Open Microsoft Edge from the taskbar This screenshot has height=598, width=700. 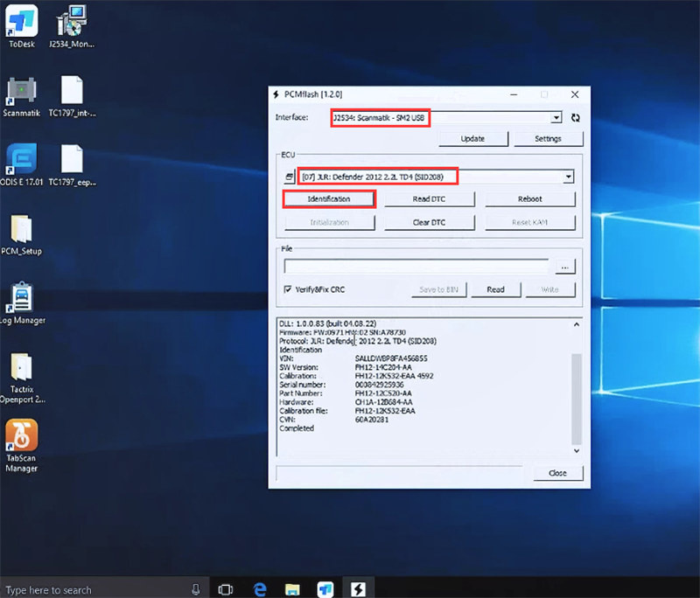(x=260, y=588)
